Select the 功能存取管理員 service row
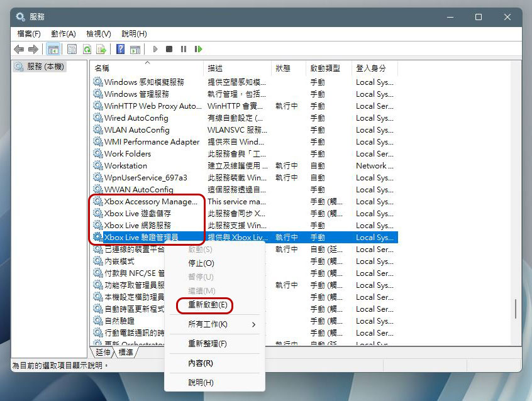The height and width of the screenshot is (401, 532). click(x=135, y=285)
